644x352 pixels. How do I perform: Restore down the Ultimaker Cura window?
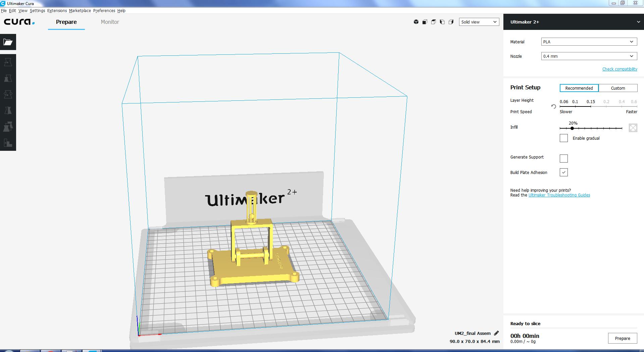[623, 3]
